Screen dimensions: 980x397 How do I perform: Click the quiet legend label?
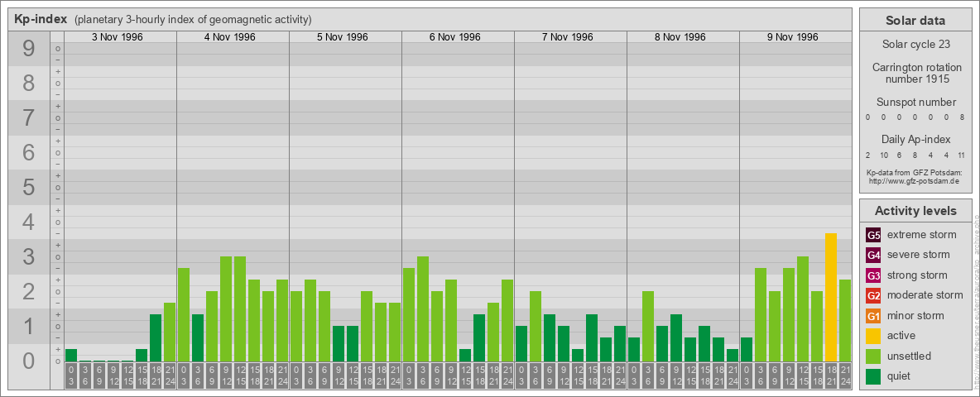coord(899,375)
